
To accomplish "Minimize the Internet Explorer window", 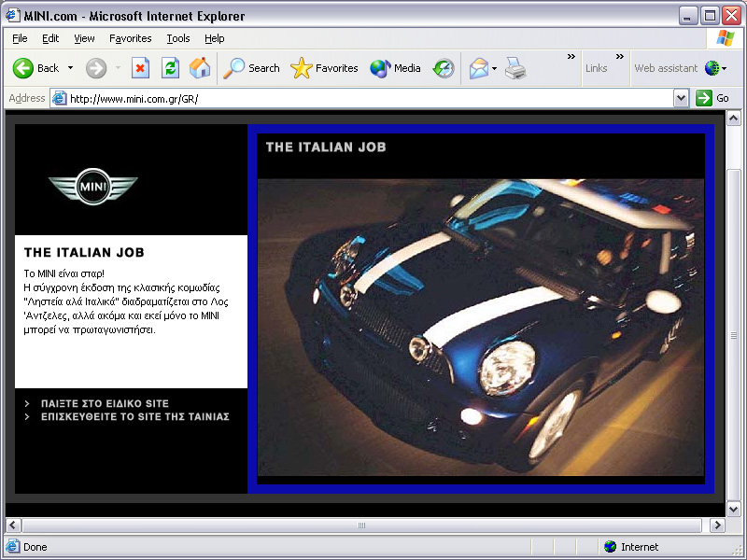I will pos(687,16).
